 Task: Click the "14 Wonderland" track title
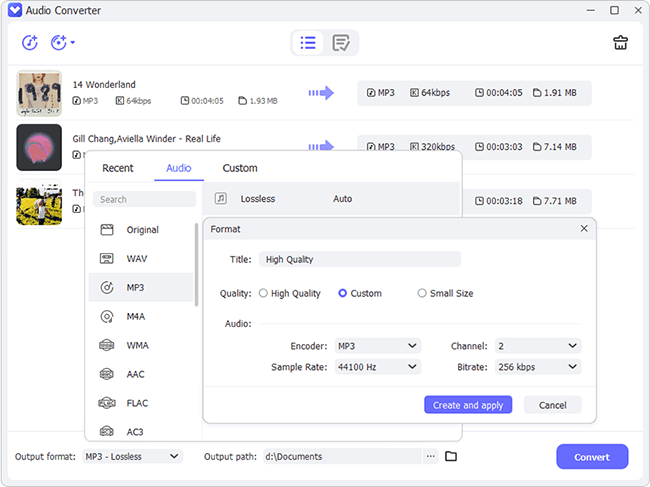[x=104, y=85]
